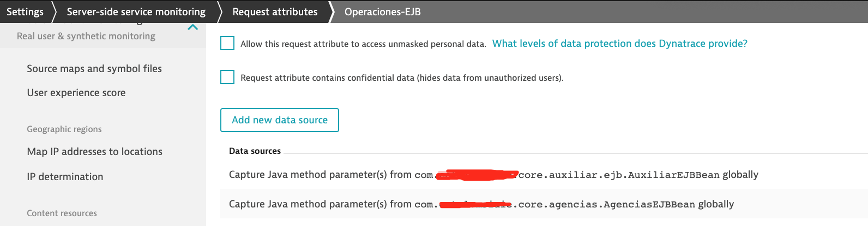The width and height of the screenshot is (868, 226).
Task: Collapse the Real user monitoring section chevron
Action: click(x=192, y=28)
